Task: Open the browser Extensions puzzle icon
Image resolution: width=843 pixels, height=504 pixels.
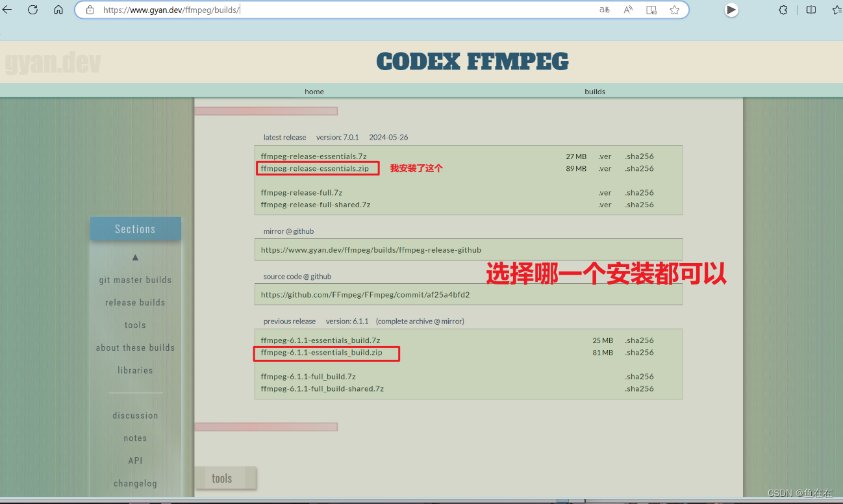Action: tap(783, 10)
